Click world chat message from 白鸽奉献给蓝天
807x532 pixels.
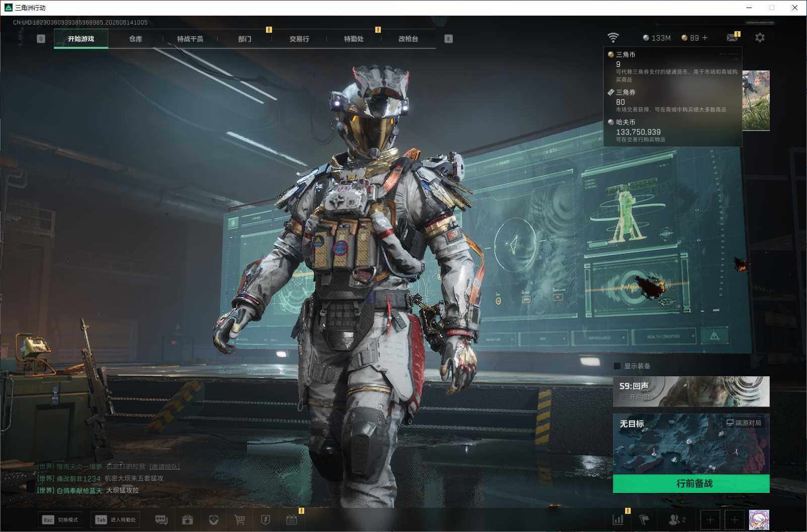[x=88, y=490]
